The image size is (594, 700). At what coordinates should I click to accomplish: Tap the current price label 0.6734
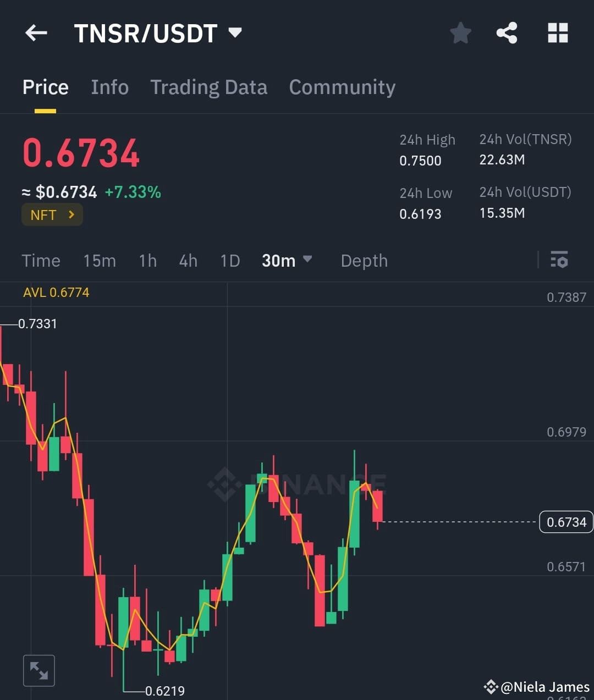pos(566,521)
